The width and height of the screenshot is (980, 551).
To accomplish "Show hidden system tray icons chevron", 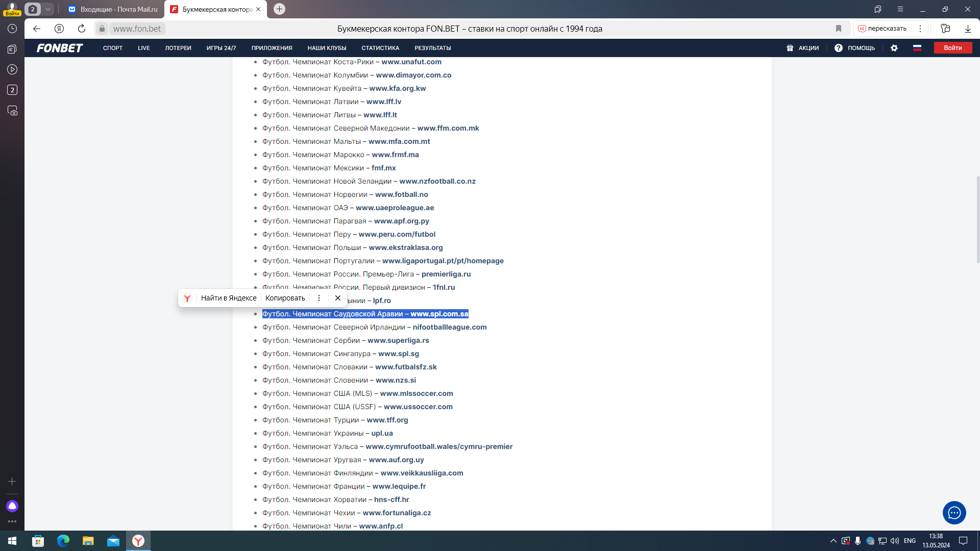I will click(833, 541).
